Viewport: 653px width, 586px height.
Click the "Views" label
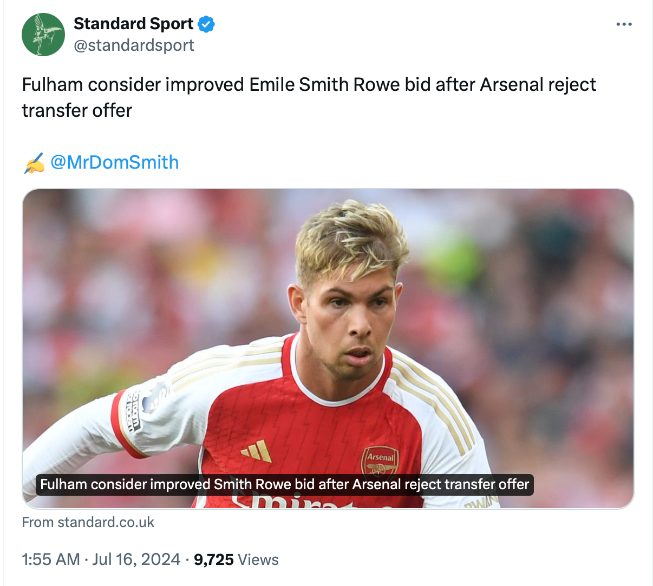click(259, 559)
